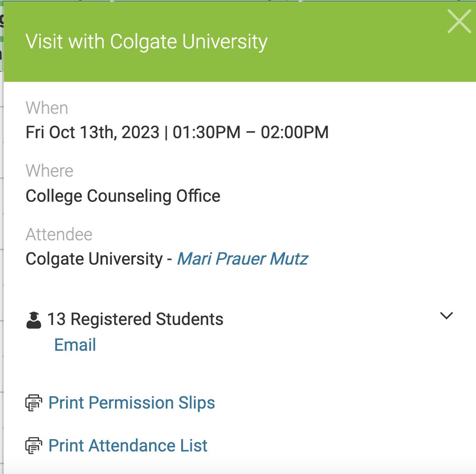Image resolution: width=476 pixels, height=474 pixels.
Task: Open Mari Prauer Mutz's profile link
Action: [x=242, y=259]
